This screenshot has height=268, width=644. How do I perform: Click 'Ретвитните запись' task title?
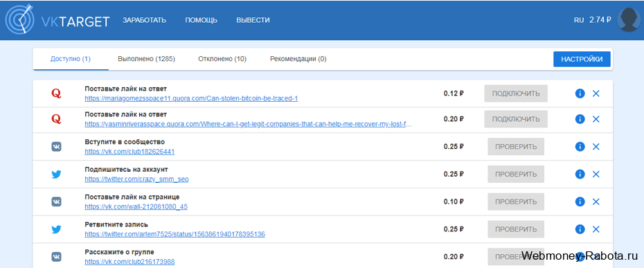116,224
